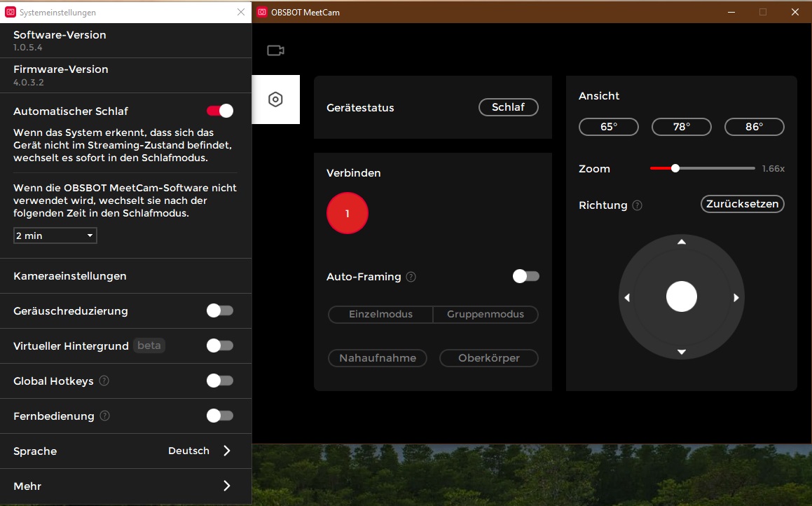Enable Geräuschreduzierung switch

coord(220,310)
